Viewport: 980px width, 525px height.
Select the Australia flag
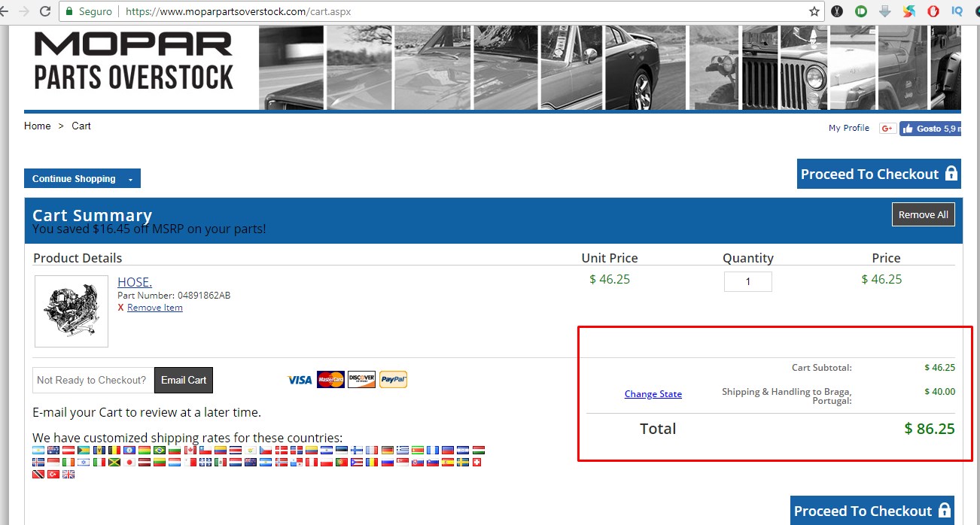(53, 451)
